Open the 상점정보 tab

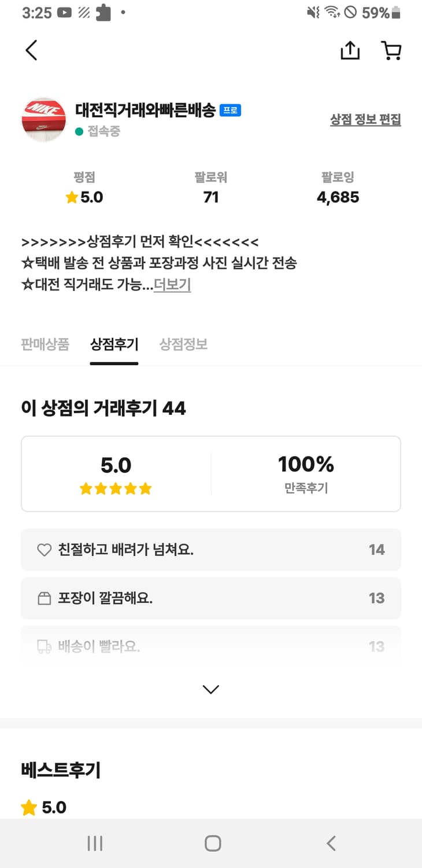coord(183,344)
